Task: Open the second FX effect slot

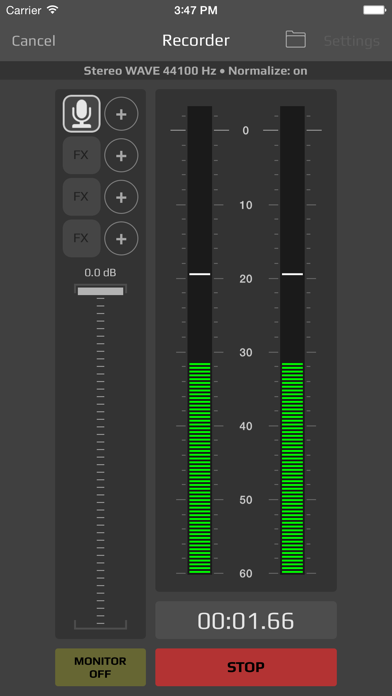Action: coord(82,197)
